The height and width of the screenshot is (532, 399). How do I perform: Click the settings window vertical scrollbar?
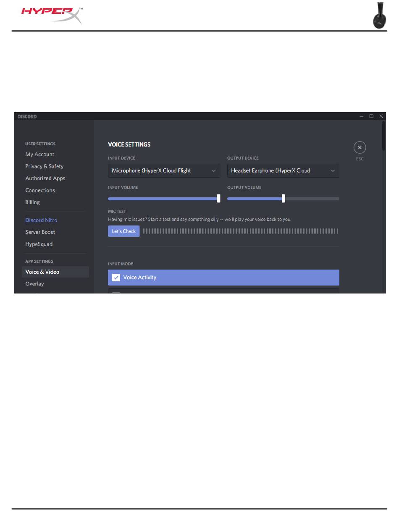[x=383, y=136]
